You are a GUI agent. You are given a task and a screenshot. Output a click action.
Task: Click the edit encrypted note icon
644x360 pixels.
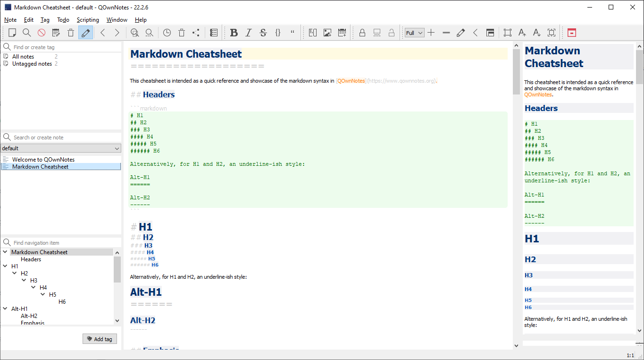tap(377, 33)
